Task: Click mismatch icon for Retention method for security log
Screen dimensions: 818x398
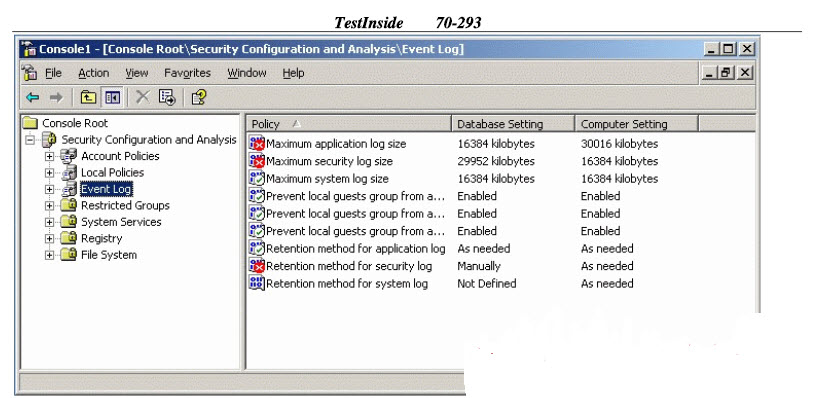Action: [257, 266]
